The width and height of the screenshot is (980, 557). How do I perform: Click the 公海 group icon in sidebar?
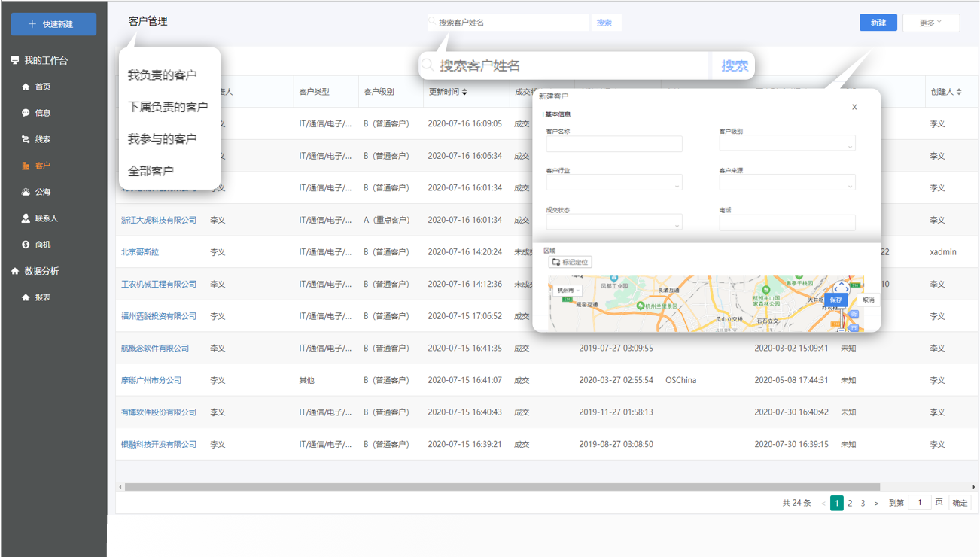click(x=26, y=192)
